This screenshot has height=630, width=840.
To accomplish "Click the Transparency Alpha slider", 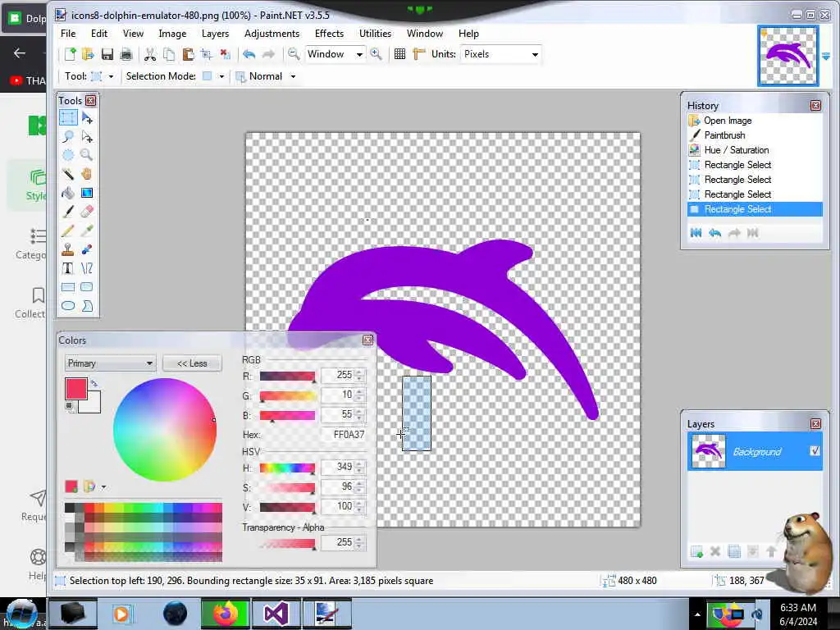I will click(x=288, y=544).
